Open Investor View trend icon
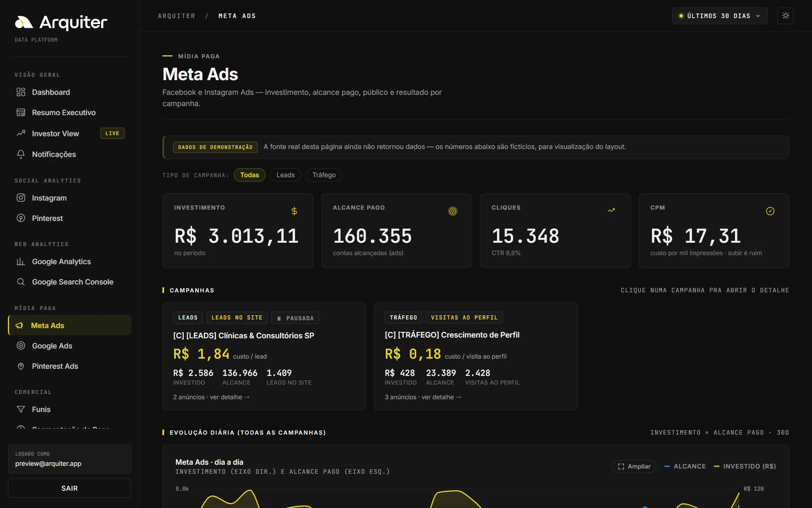The width and height of the screenshot is (812, 508). tap(21, 133)
